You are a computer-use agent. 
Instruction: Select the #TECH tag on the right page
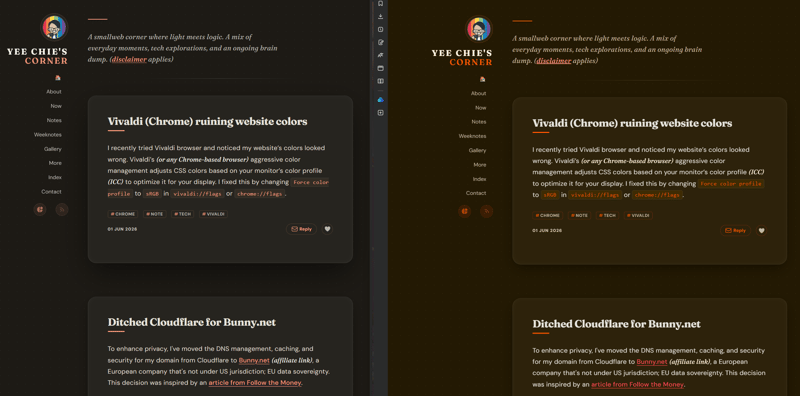pyautogui.click(x=608, y=216)
